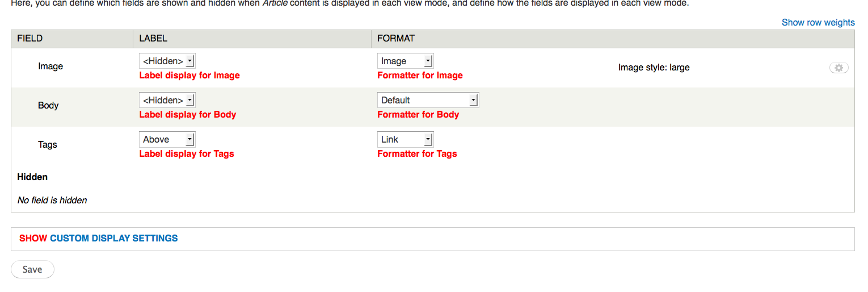This screenshot has height=292, width=868.
Task: Expand the Body formatter dropdown showing Default
Action: [428, 100]
